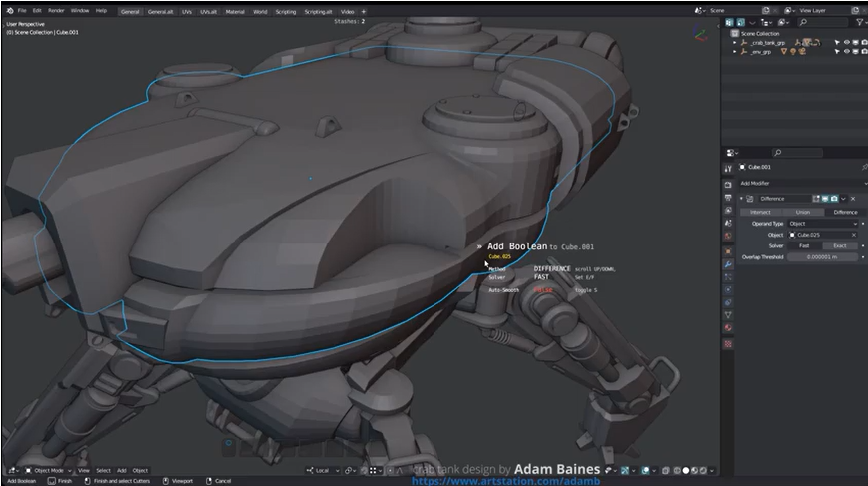This screenshot has height=486, width=868.
Task: Open the Edit menu
Action: tap(37, 11)
